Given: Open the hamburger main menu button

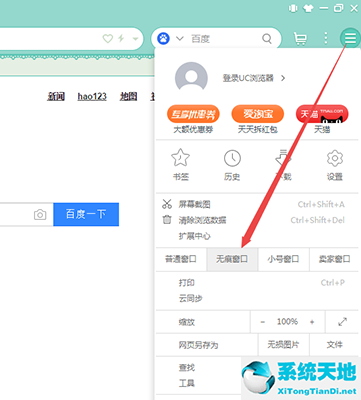Looking at the screenshot, I should point(350,38).
